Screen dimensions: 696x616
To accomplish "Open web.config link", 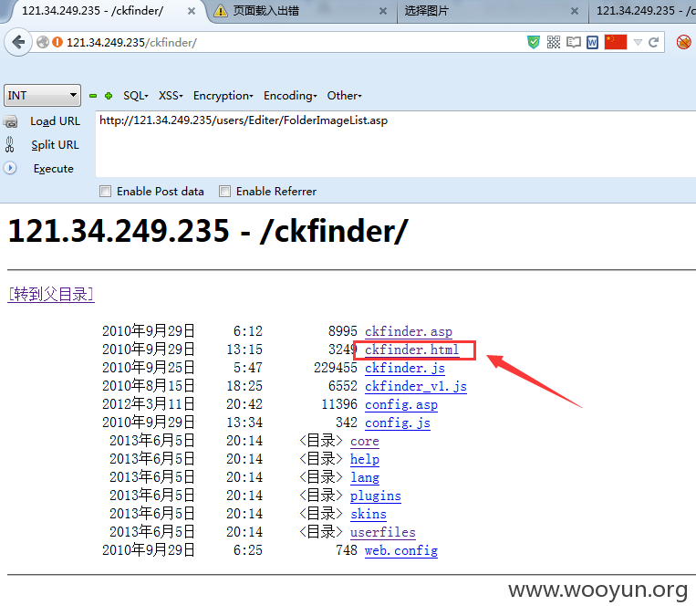I will click(x=401, y=550).
